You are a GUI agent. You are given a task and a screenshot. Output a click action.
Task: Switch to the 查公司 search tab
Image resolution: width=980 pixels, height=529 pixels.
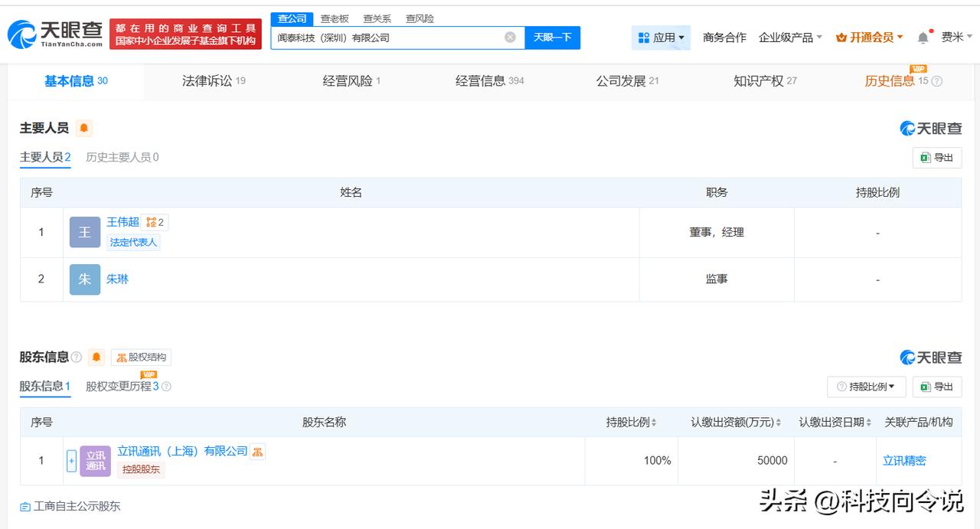(x=292, y=18)
